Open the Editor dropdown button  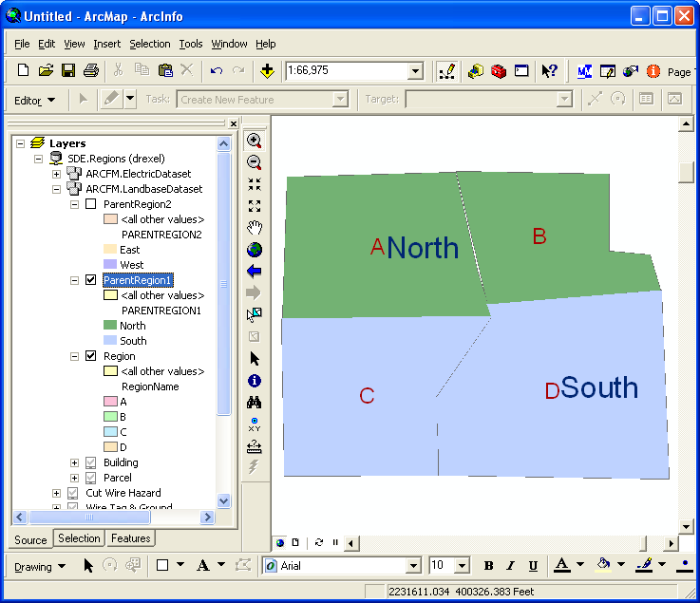tap(35, 100)
